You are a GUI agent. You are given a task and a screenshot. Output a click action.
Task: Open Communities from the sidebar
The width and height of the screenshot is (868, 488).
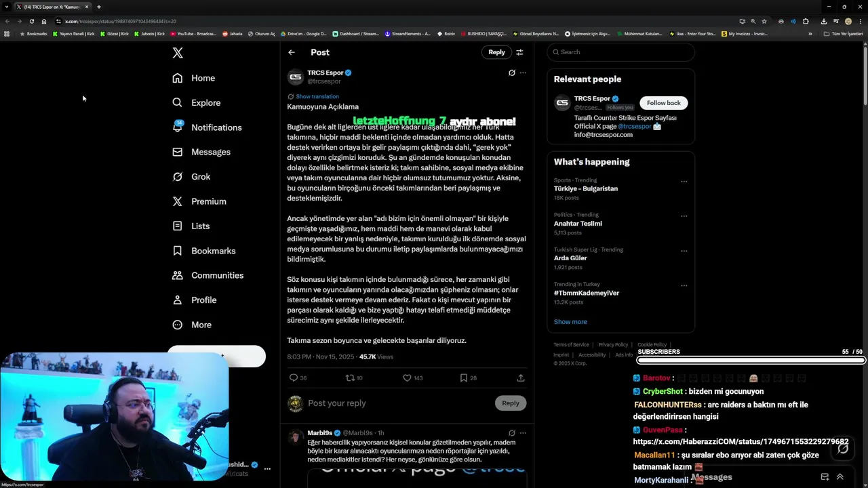tap(208, 275)
